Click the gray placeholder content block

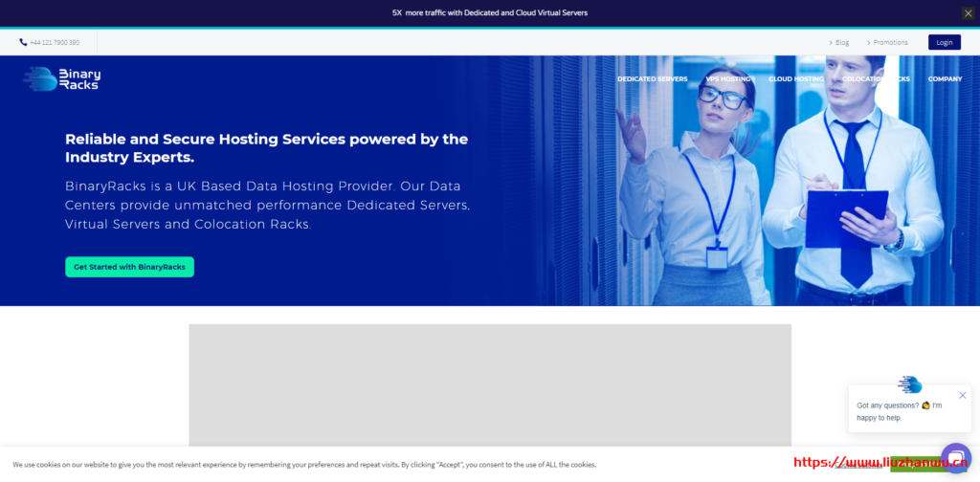[489, 384]
